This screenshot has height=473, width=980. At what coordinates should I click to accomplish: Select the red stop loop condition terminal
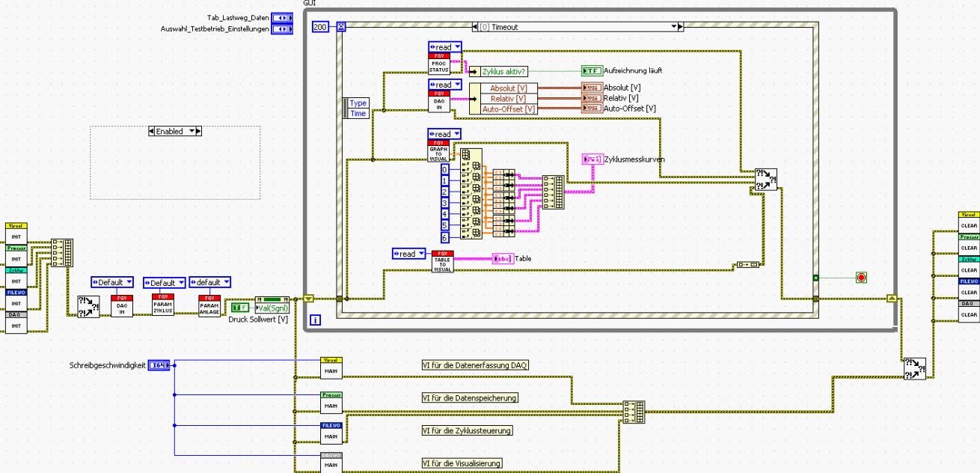(x=861, y=278)
